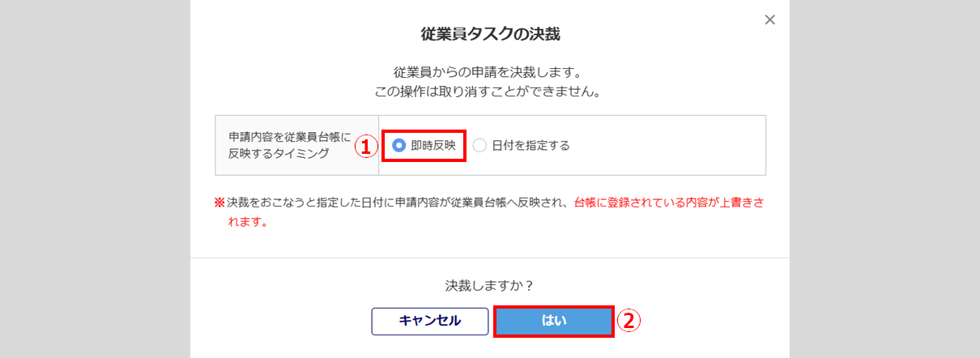Close the dialog with the X icon

point(769,20)
